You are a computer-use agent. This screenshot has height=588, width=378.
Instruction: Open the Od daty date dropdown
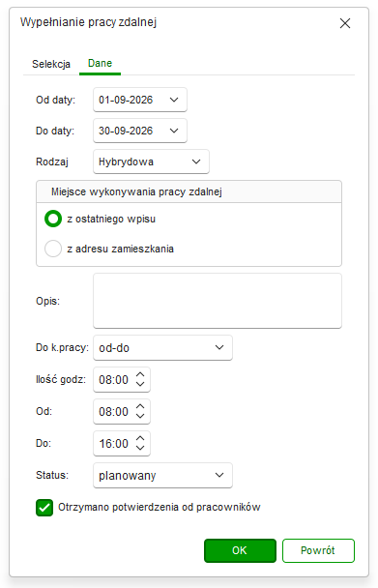coord(174,100)
